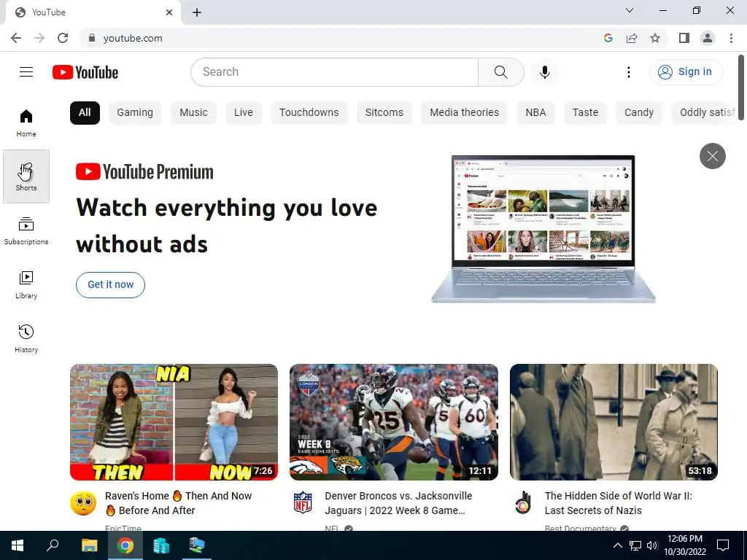The image size is (747, 560).
Task: Toggle the Chrome side panel
Action: (x=684, y=38)
